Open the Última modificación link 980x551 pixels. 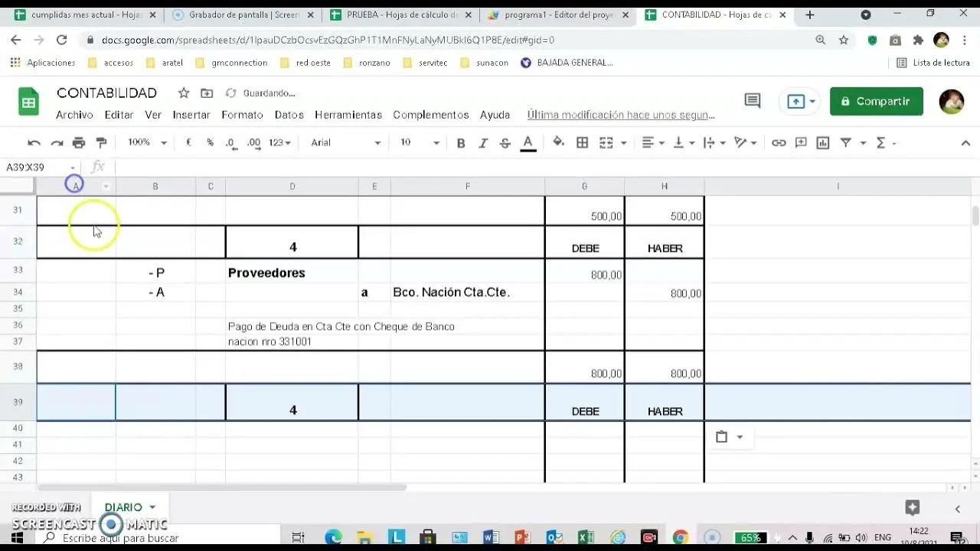pos(620,115)
